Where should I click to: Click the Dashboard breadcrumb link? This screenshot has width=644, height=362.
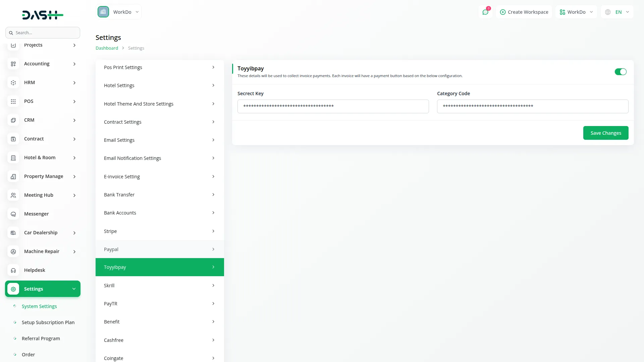[x=107, y=48]
